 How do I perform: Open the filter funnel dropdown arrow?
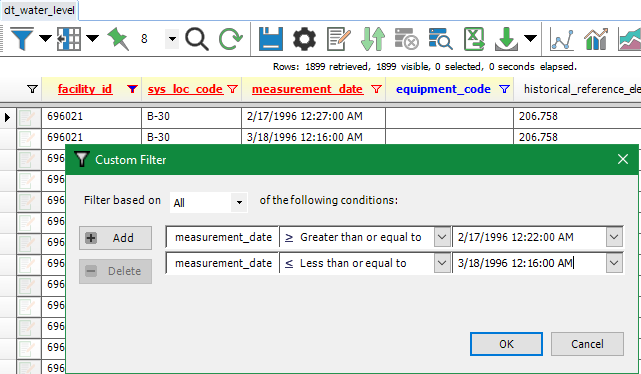(x=45, y=39)
